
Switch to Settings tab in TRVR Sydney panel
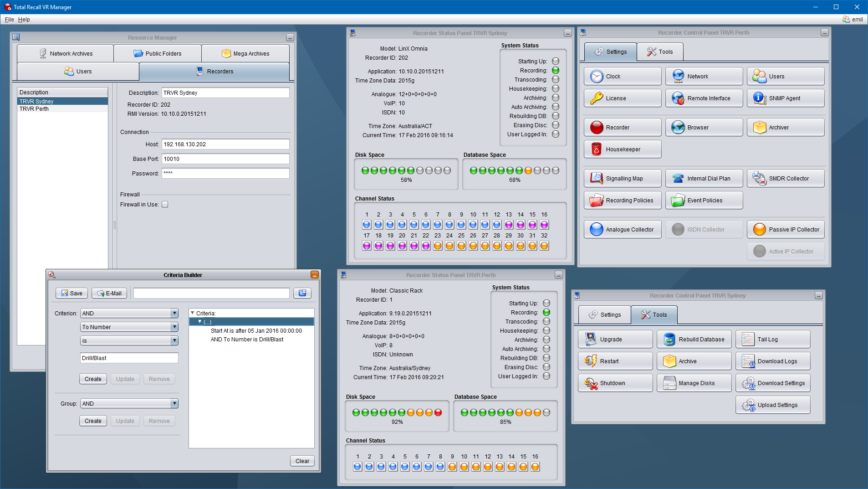[605, 315]
